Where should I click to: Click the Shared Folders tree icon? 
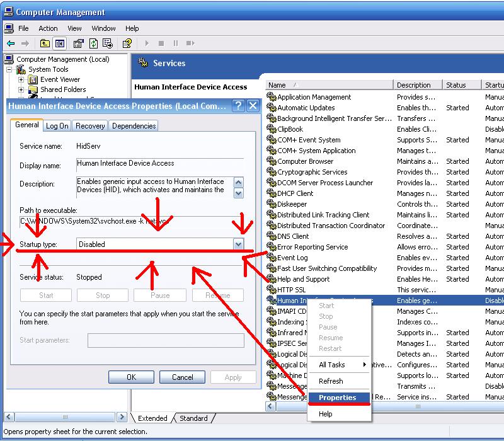tap(33, 89)
